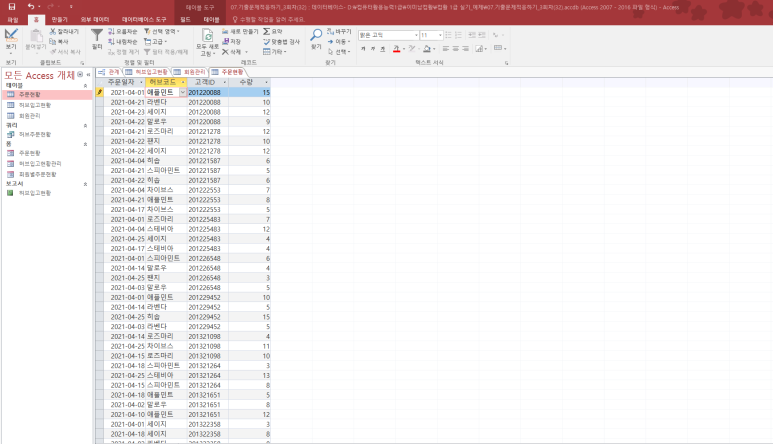773x444 pixels.
Task: Open the fill color dropdown arrow
Action: pos(434,49)
